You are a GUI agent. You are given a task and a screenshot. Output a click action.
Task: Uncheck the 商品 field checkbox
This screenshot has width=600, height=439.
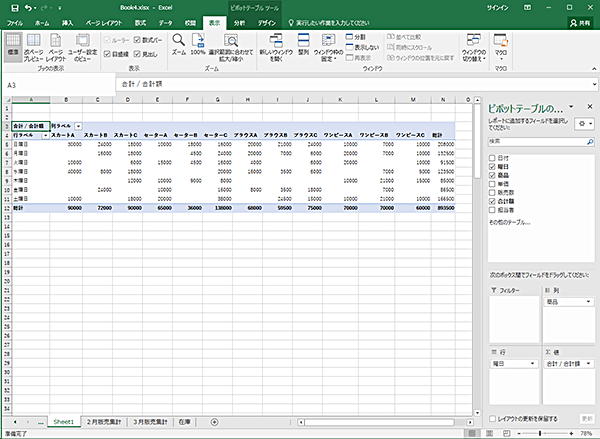(492, 175)
